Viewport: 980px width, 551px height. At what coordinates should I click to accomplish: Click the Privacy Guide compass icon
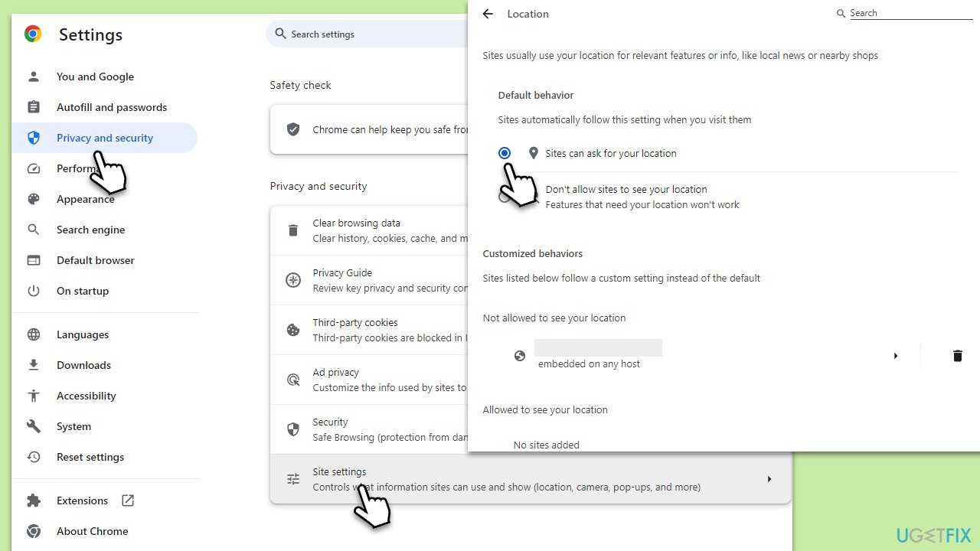pyautogui.click(x=292, y=280)
